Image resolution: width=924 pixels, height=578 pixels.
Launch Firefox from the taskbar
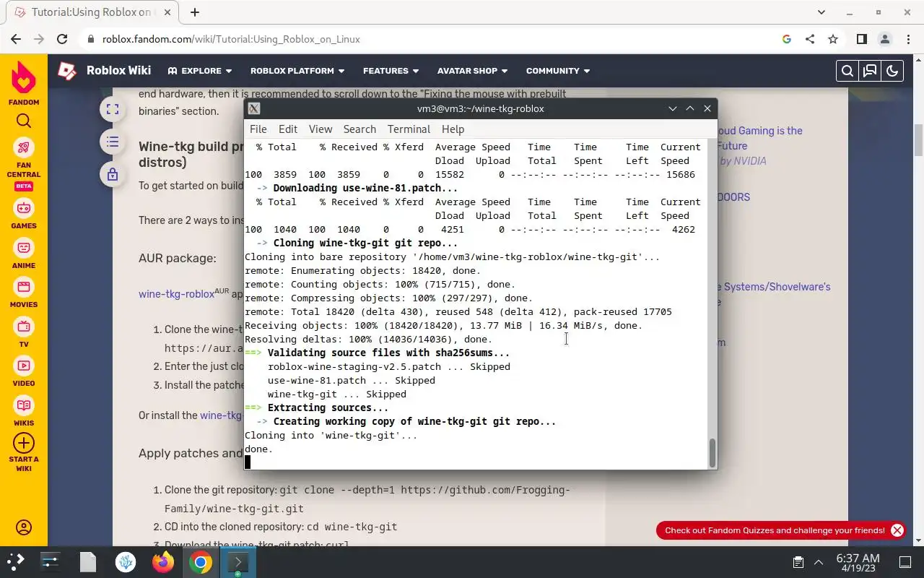point(163,561)
